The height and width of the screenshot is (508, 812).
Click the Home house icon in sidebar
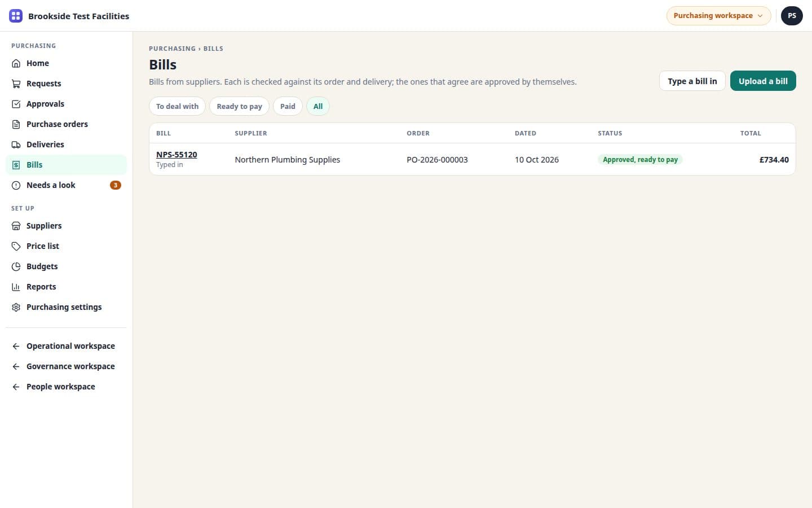tap(16, 63)
